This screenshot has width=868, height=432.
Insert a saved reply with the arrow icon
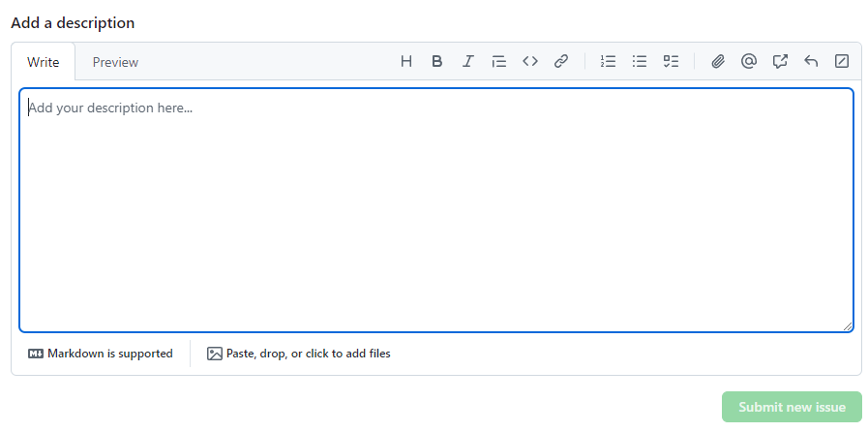pos(811,61)
